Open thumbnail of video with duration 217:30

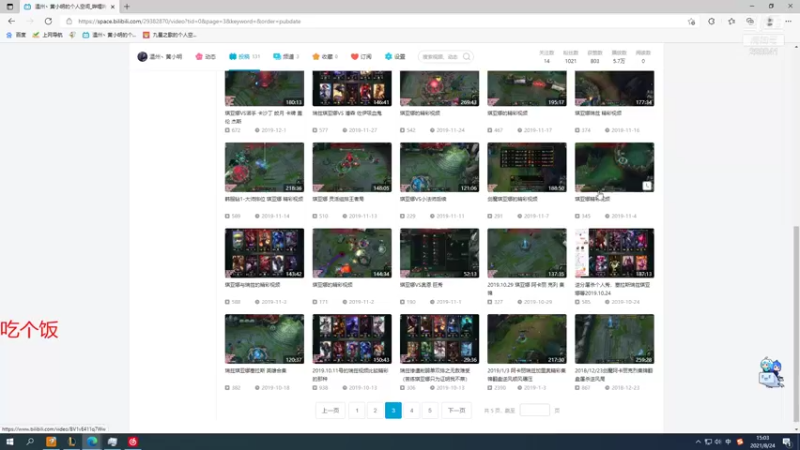pyautogui.click(x=527, y=339)
